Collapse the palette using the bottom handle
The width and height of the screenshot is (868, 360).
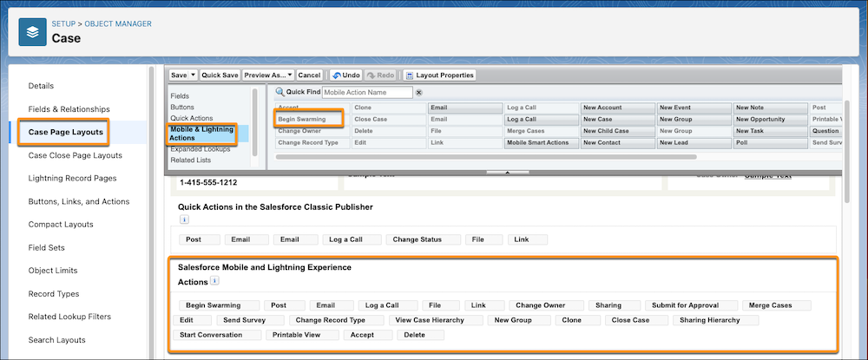pyautogui.click(x=507, y=172)
